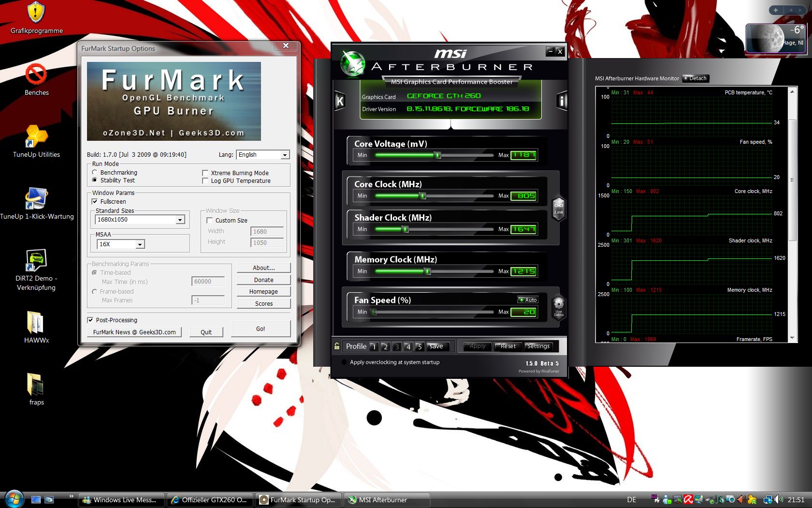Screen dimensions: 812x508
Task: Switch to MSI Afterburner taskbar item
Action: pos(387,500)
